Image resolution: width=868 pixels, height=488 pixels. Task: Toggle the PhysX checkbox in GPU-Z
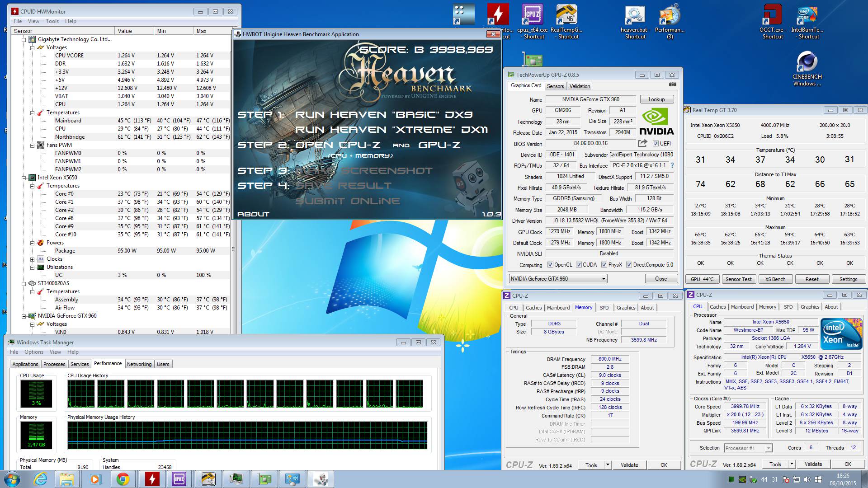coord(604,265)
